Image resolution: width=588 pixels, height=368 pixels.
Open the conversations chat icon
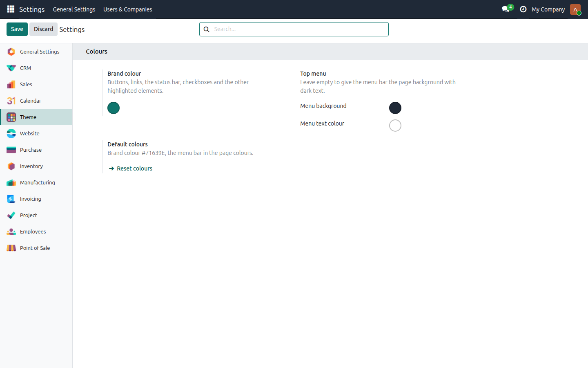506,9
